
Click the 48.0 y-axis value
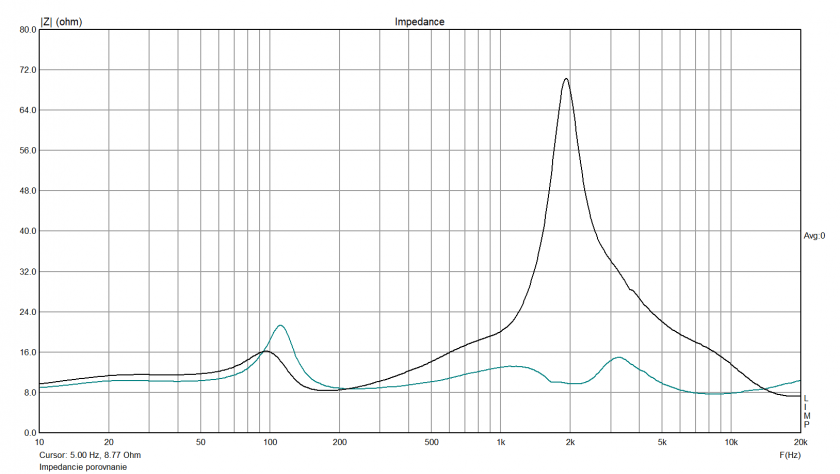coord(28,191)
